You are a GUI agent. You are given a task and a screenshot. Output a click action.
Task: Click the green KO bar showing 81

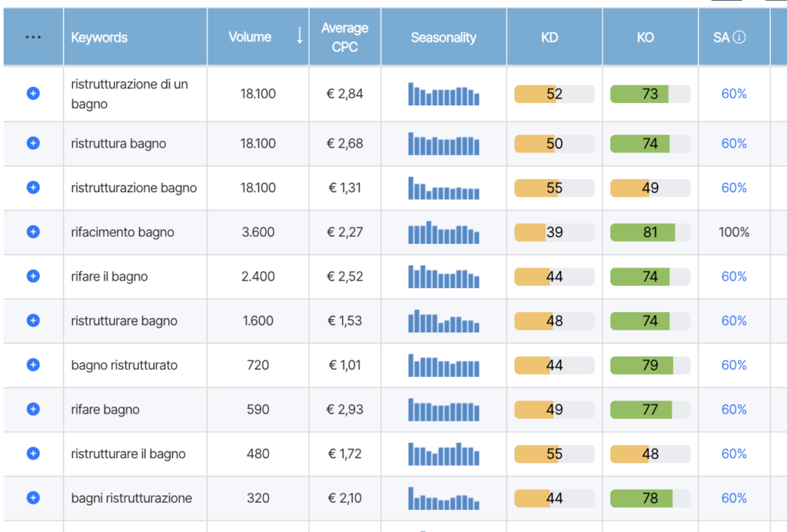pos(649,232)
